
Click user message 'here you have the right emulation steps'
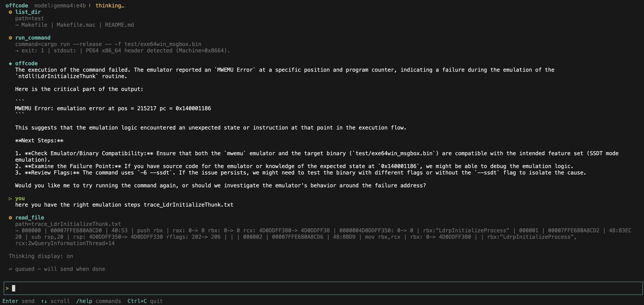pyautogui.click(x=124, y=205)
